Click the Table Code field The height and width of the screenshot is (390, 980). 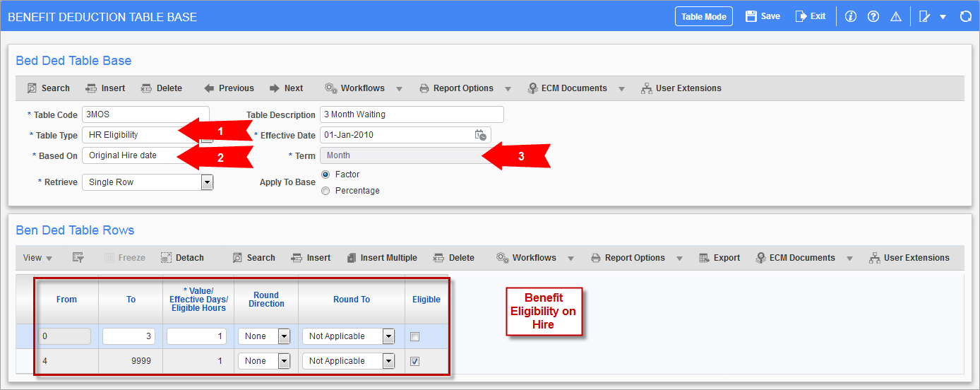point(145,114)
